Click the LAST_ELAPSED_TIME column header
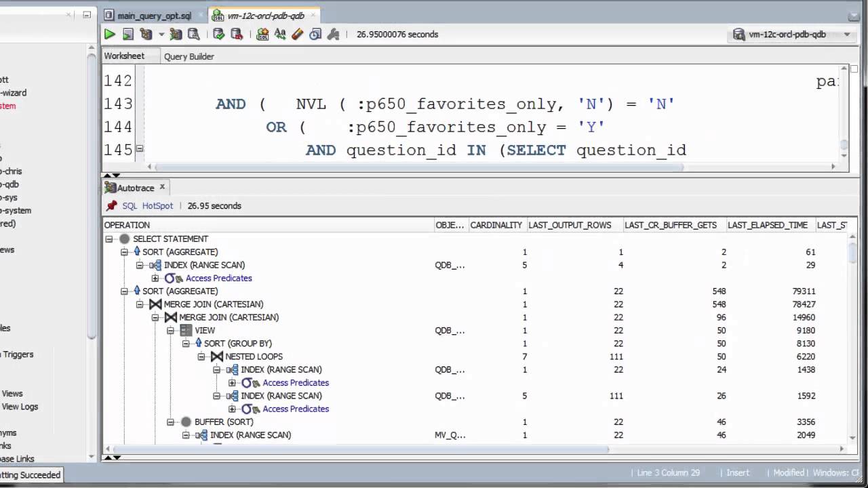This screenshot has width=868, height=488. point(770,225)
